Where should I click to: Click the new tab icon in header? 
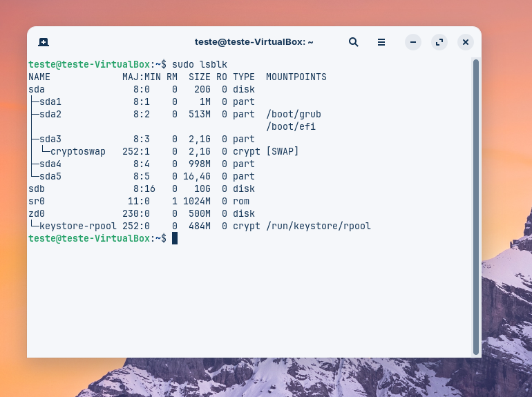44,42
